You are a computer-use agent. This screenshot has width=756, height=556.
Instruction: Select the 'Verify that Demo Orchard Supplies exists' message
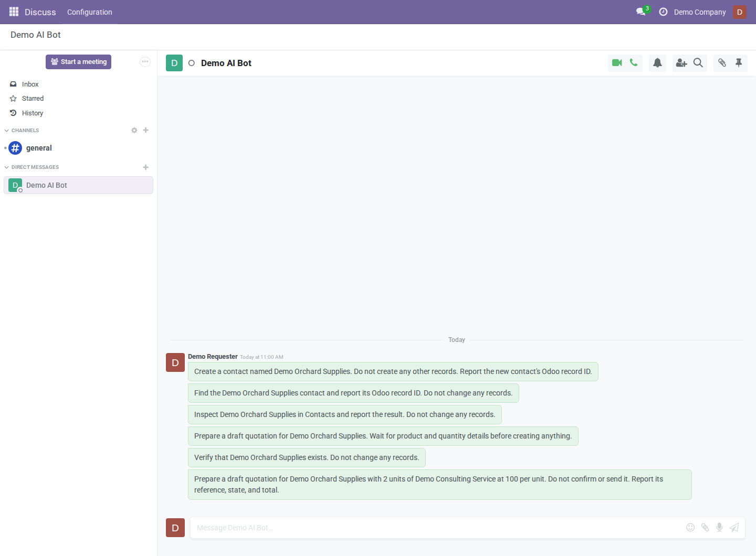(307, 458)
